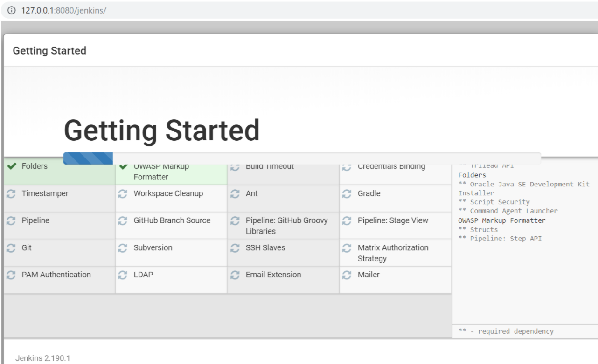Click the site info icon in address bar
The height and width of the screenshot is (364, 598).
12,10
